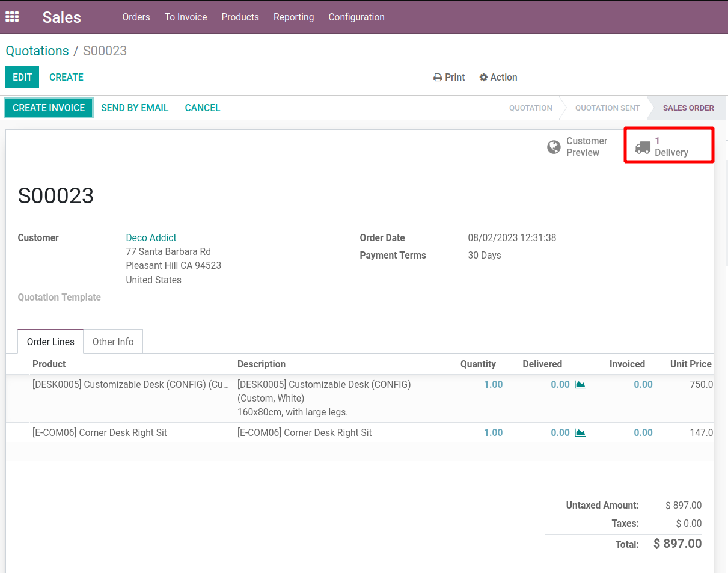
Task: Click delivered 0.00 in Customizable Desk row
Action: (560, 384)
